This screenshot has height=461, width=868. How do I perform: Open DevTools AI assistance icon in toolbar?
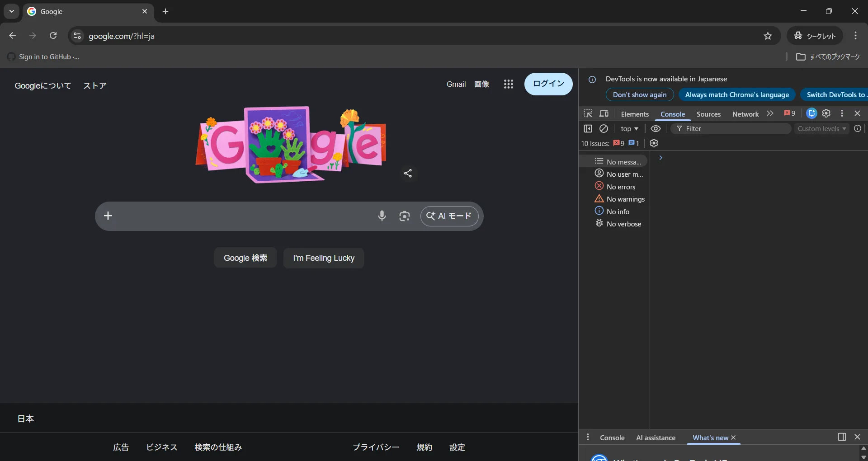811,113
